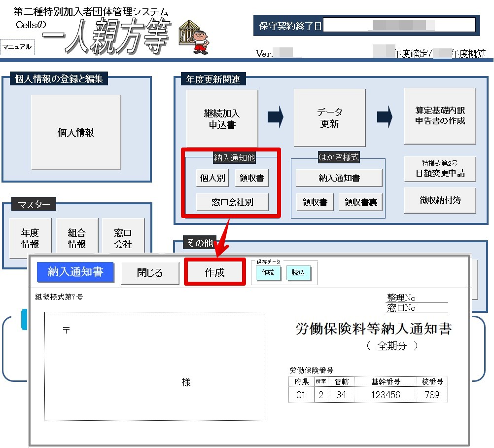Screen dimensions: 494x448
Task: Click the carpenter mascot icon
Action: pyautogui.click(x=193, y=37)
